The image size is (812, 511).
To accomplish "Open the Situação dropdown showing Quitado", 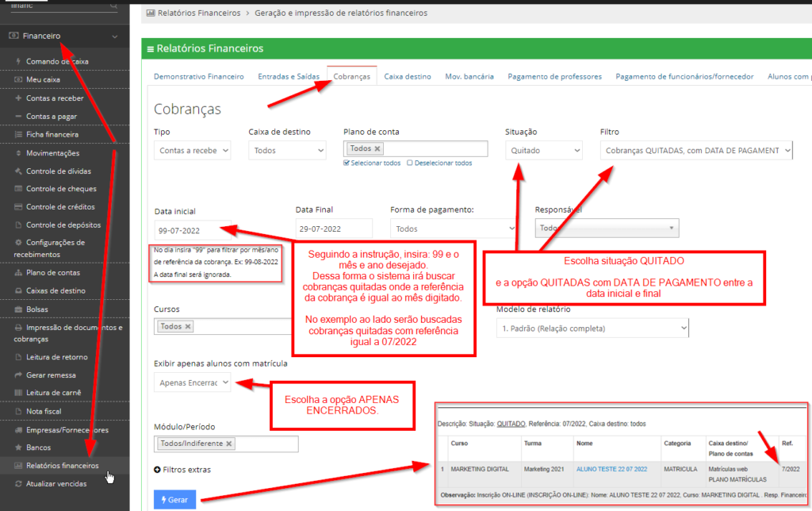I will (543, 150).
